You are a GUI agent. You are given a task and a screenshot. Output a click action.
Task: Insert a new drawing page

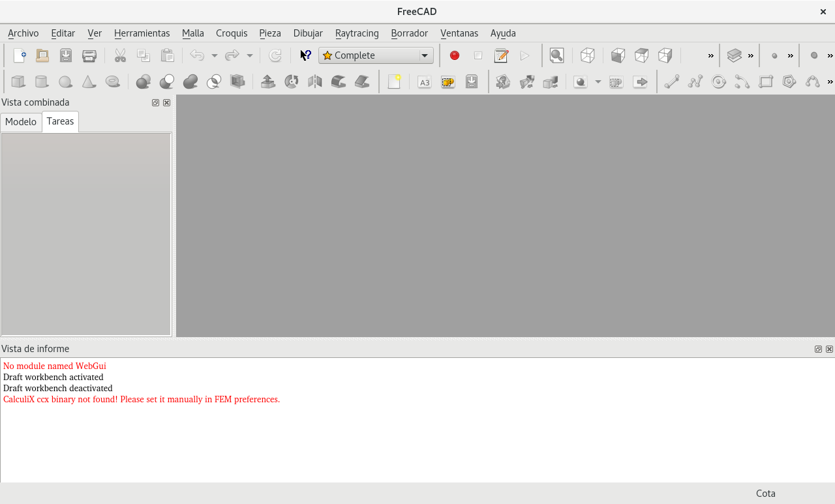click(x=394, y=82)
